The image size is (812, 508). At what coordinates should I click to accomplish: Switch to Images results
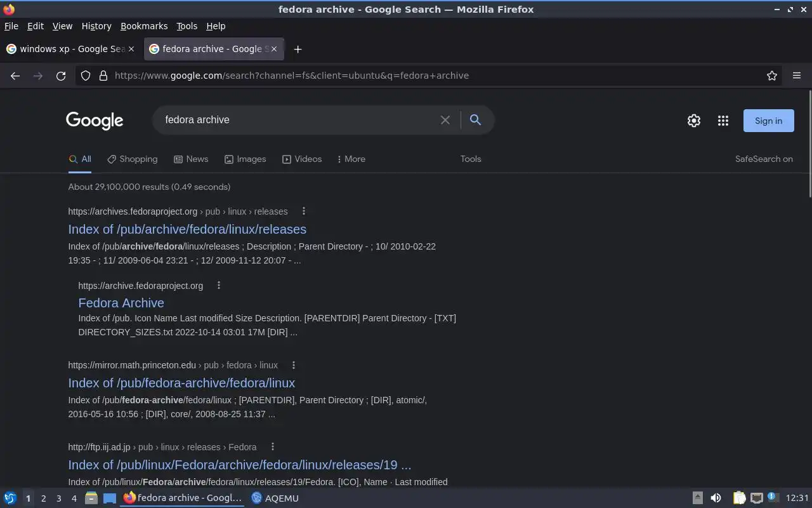[246, 159]
